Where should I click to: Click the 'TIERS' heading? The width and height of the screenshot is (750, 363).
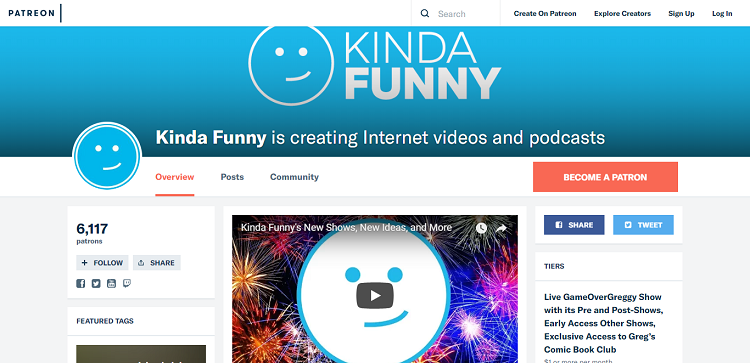coord(554,266)
